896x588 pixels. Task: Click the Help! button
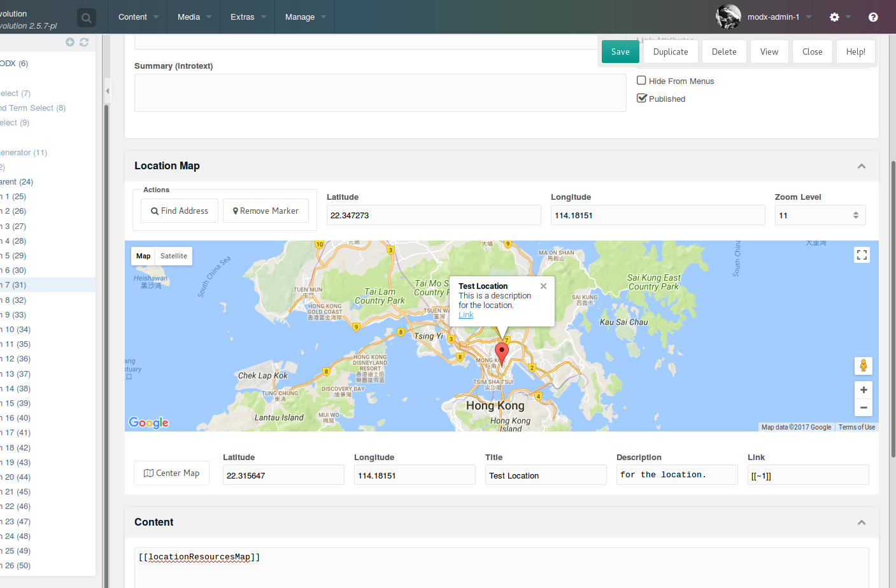pos(855,52)
